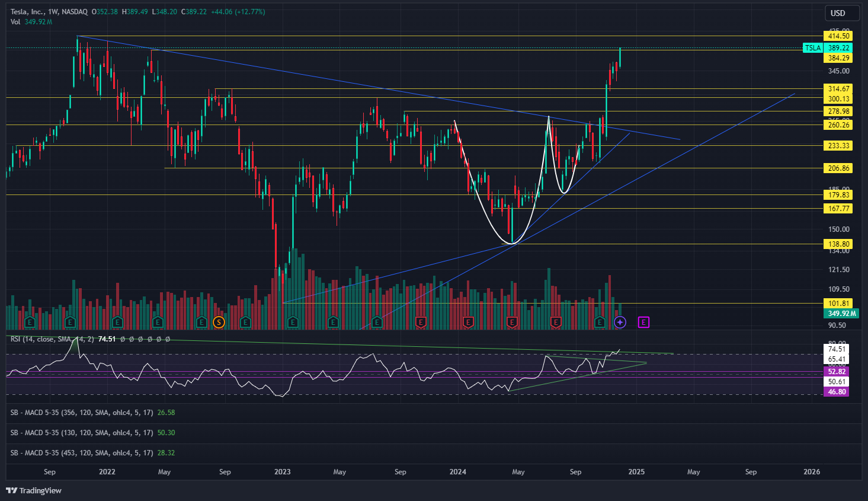Image resolution: width=868 pixels, height=501 pixels.
Task: Click green earnings marker just left of sparkle icon
Action: 600,323
